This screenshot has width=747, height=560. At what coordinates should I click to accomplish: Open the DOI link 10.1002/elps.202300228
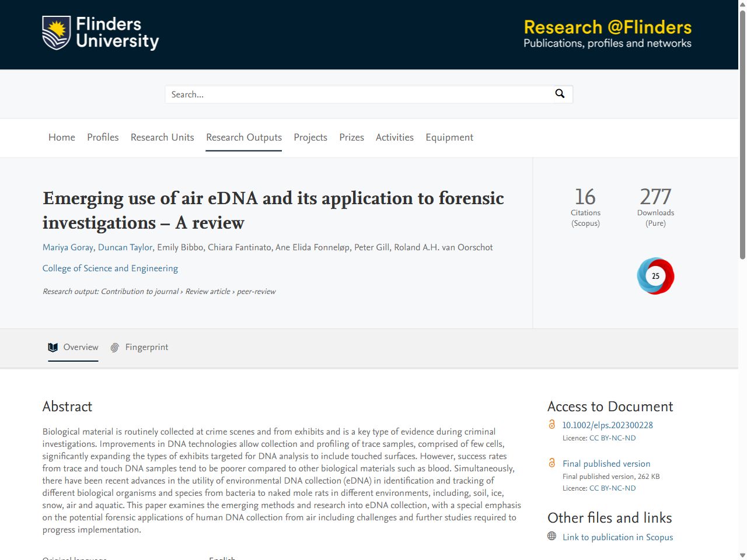point(608,425)
